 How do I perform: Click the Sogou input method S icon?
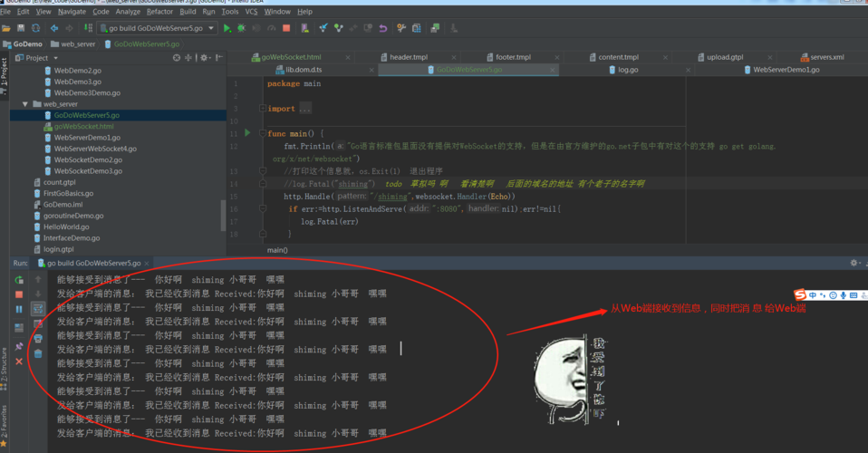coord(799,294)
